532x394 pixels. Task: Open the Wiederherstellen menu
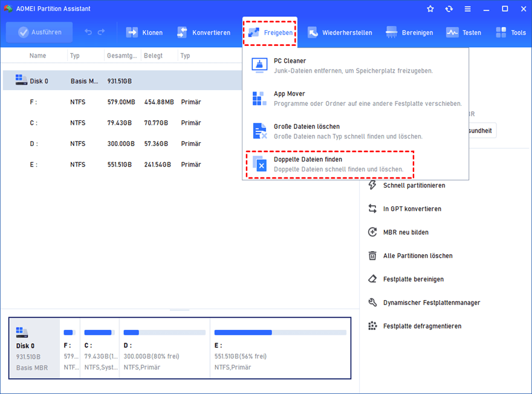(x=340, y=33)
